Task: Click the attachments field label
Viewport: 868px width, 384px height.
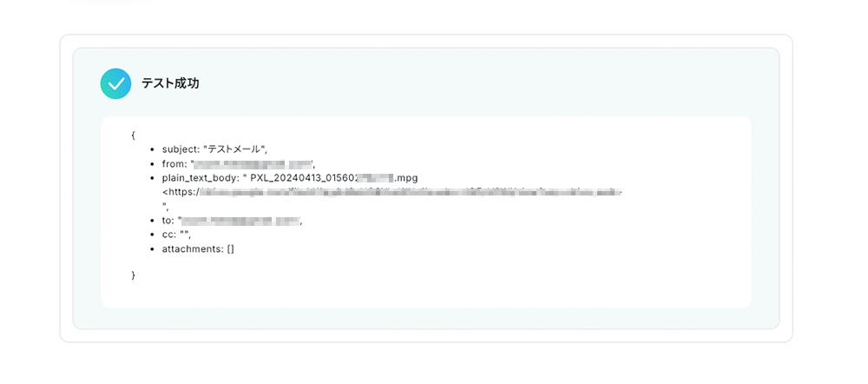Action: (193, 249)
